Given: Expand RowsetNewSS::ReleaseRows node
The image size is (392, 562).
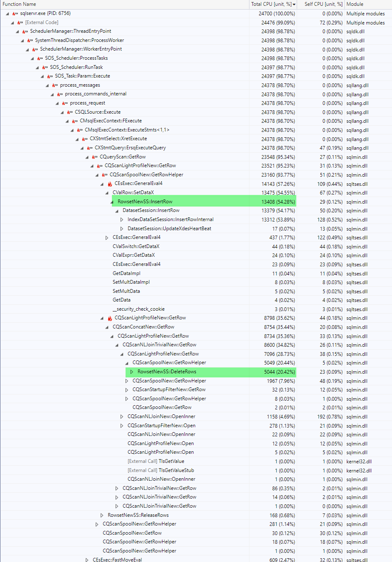Looking at the screenshot, I should tap(102, 516).
